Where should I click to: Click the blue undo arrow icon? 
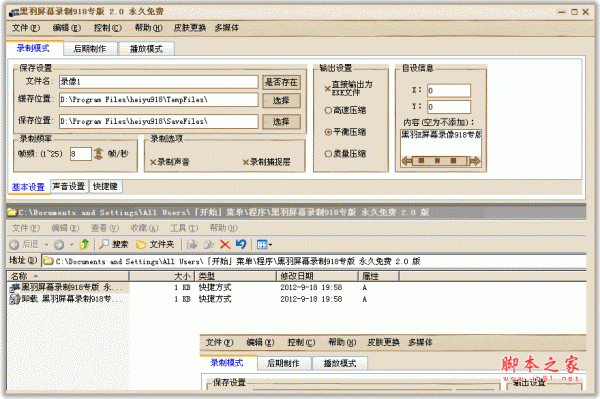[241, 244]
